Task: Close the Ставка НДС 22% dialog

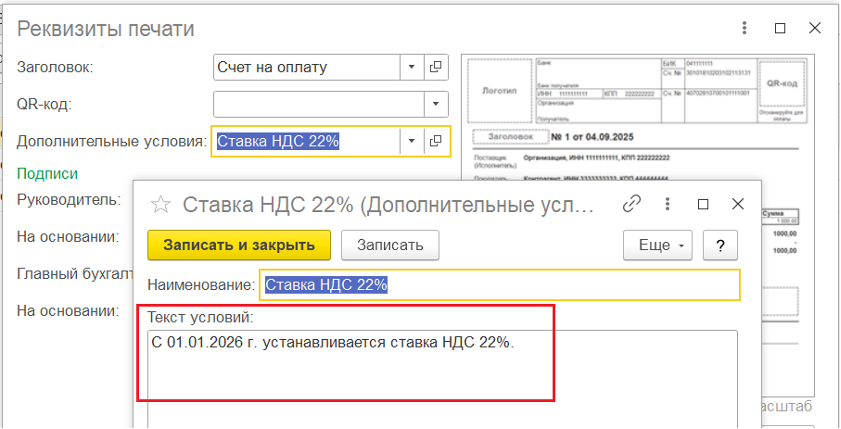Action: point(737,204)
